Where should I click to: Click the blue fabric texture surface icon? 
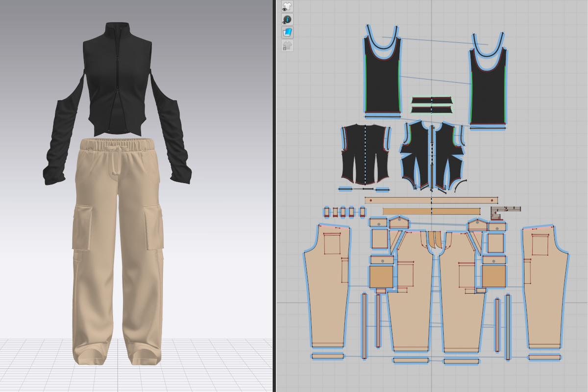click(287, 33)
